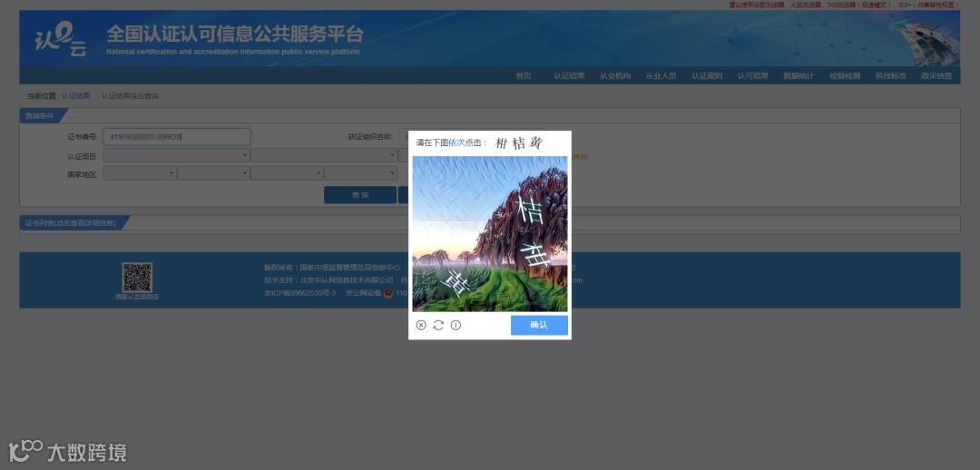This screenshot has width=980, height=470.
Task: Open 从业机构 navigation item
Action: pyautogui.click(x=615, y=75)
